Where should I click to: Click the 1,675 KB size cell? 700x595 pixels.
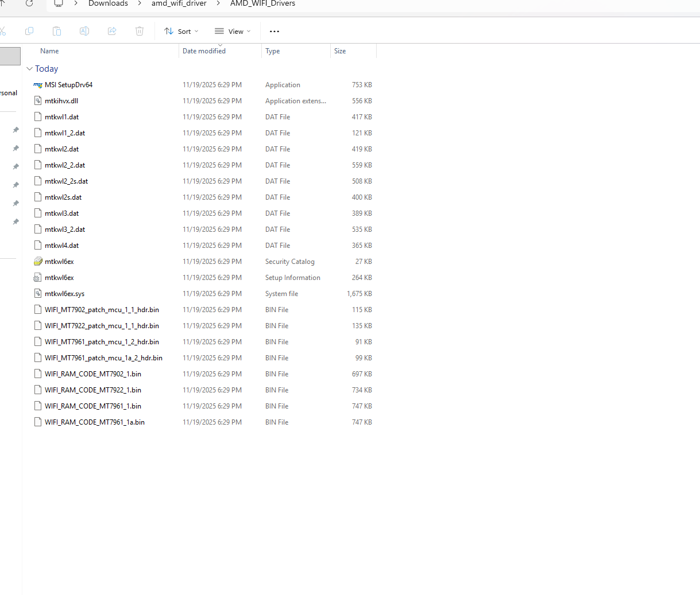tap(359, 294)
